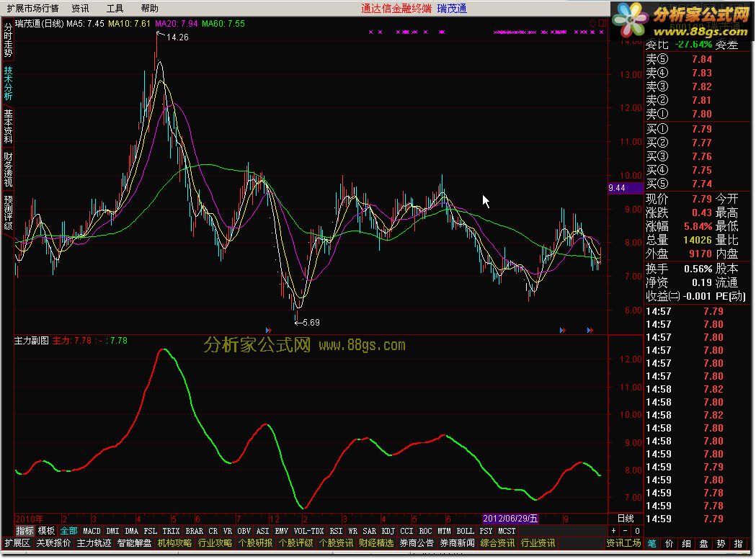Click the red diamond icon atop chart
This screenshot has height=559, width=756.
tap(592, 23)
